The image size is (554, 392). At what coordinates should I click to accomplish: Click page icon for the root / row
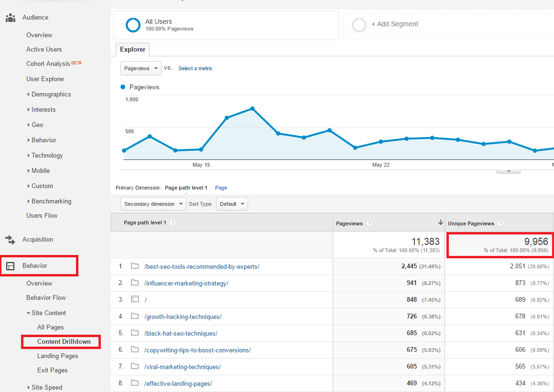[x=135, y=299]
